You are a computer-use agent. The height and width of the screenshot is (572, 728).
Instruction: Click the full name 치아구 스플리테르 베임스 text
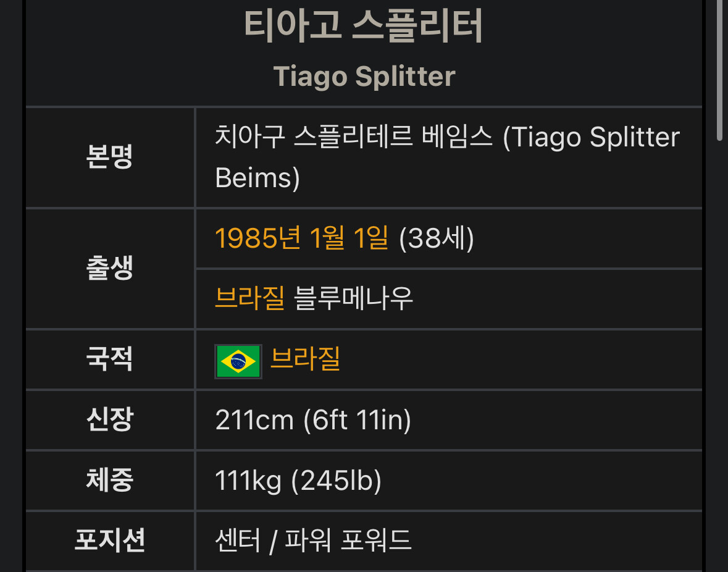pyautogui.click(x=353, y=137)
